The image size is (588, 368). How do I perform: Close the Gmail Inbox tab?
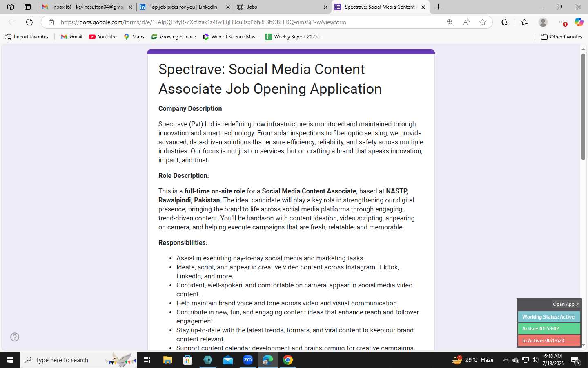click(131, 7)
